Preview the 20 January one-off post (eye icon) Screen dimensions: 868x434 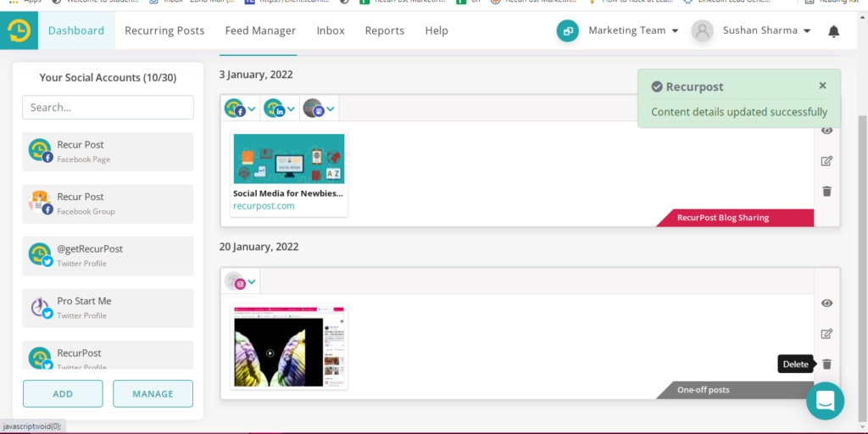pos(826,303)
